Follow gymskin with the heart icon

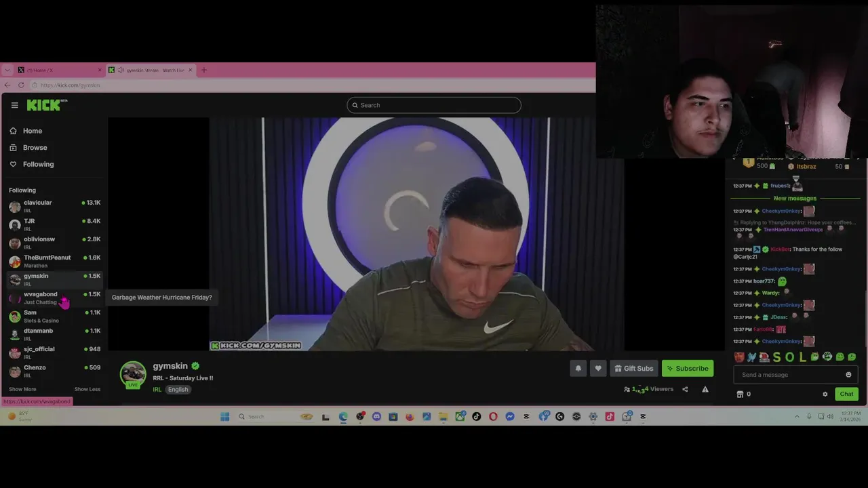(598, 368)
